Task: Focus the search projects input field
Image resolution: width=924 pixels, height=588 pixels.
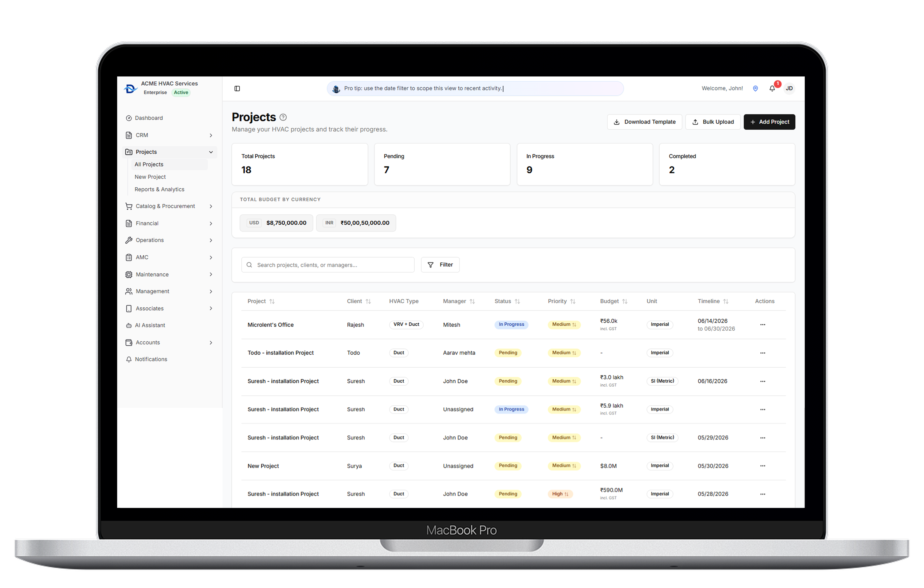Action: tap(328, 265)
